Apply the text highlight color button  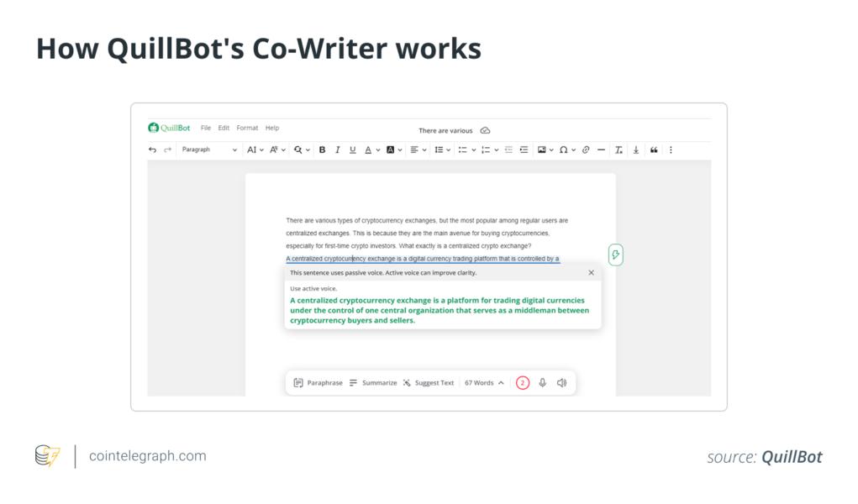point(390,150)
